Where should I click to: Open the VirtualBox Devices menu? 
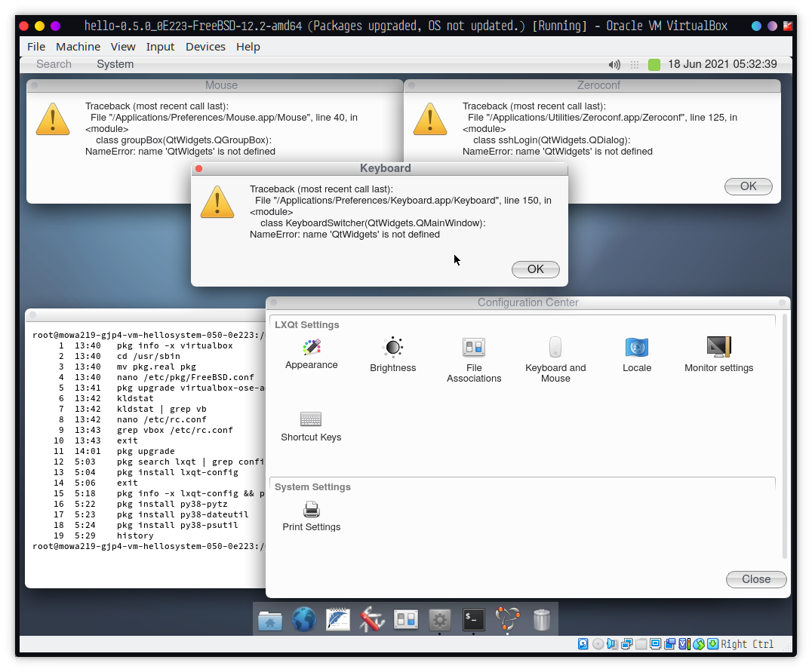(x=205, y=47)
